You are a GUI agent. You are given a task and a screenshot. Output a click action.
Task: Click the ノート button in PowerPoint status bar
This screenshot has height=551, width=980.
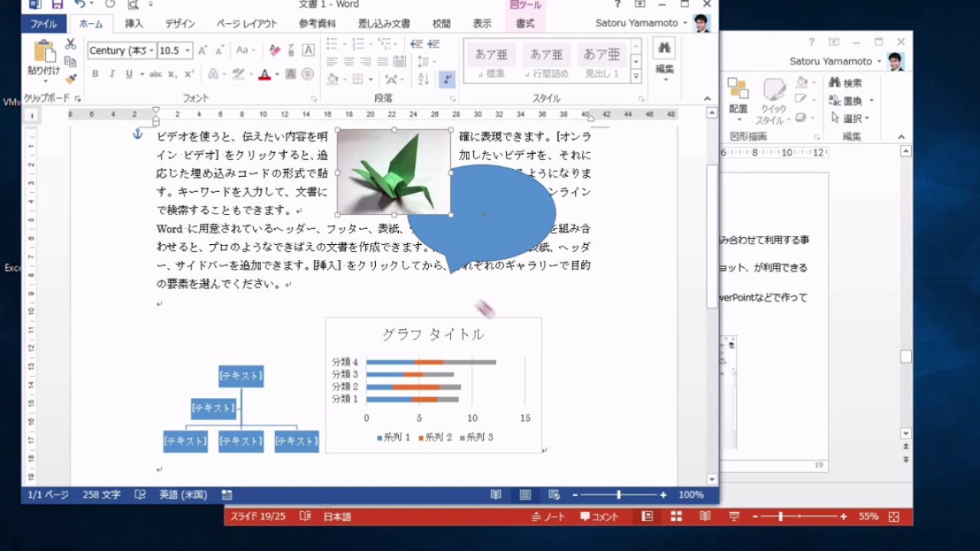(x=548, y=517)
